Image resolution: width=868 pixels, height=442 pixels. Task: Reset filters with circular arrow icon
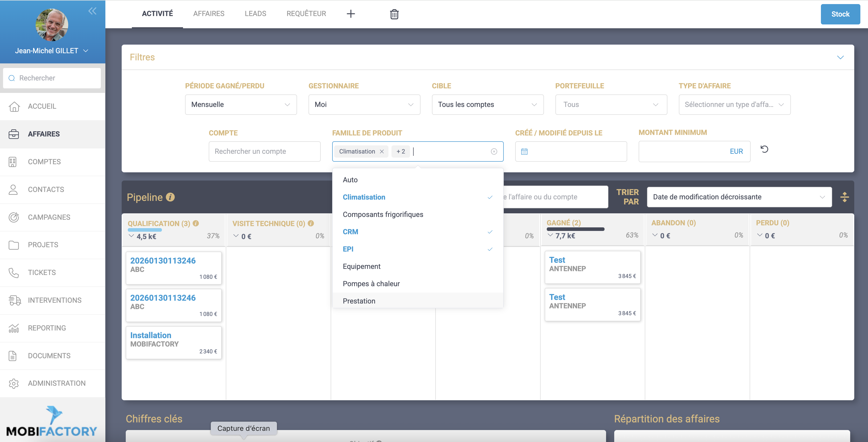click(764, 149)
